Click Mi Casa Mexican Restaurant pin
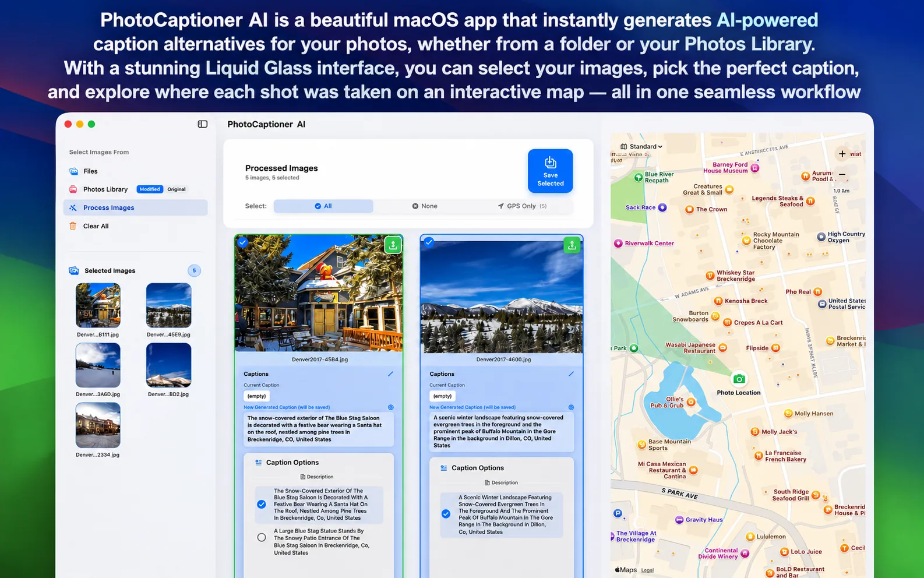Image resolution: width=924 pixels, height=578 pixels. click(693, 470)
